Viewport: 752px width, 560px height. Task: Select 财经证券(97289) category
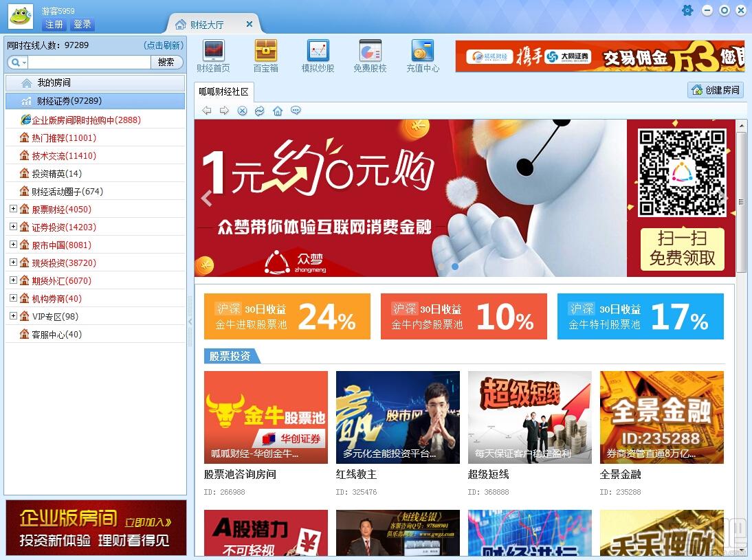click(x=95, y=101)
